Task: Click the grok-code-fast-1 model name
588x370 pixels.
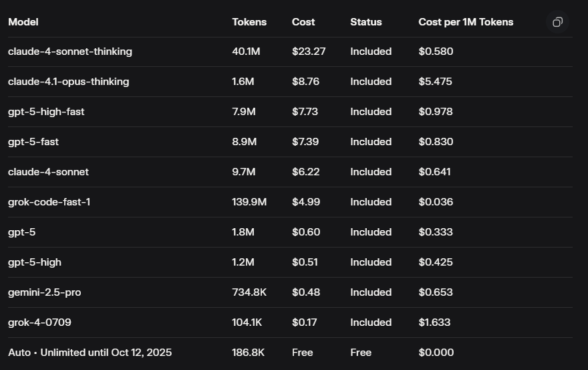Action: tap(49, 202)
